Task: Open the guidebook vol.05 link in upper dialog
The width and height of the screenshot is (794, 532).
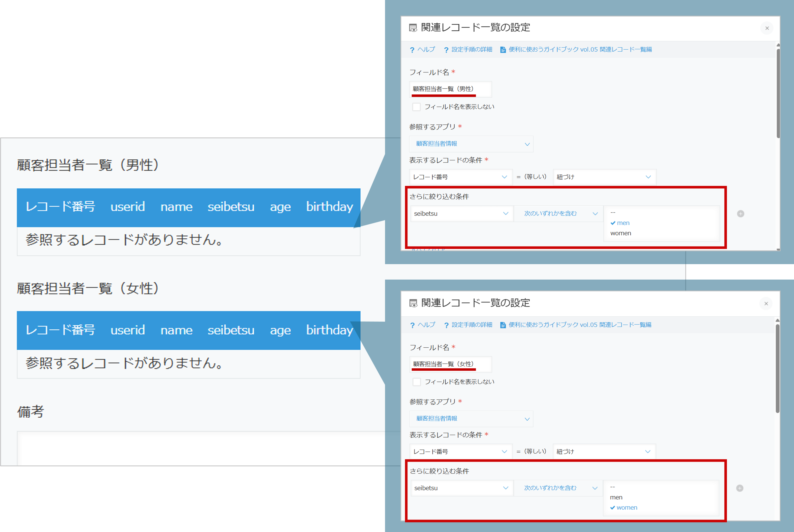Action: (576, 50)
